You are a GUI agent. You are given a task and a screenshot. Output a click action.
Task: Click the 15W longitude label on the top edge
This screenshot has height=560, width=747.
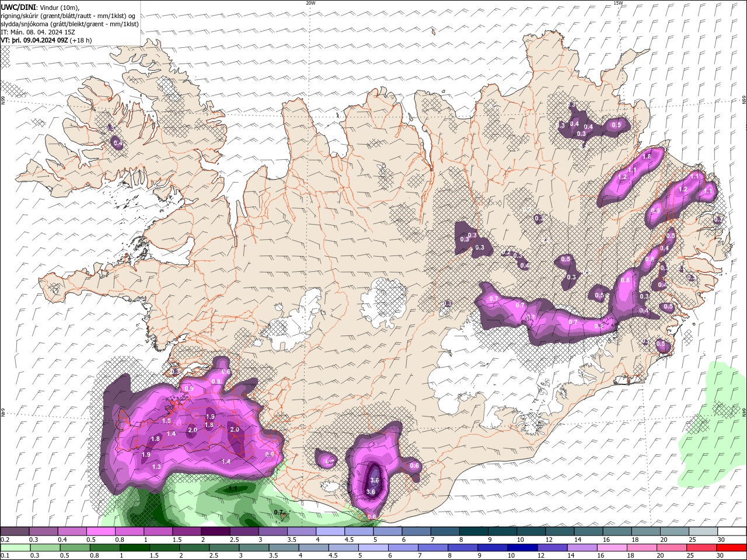[618, 3]
